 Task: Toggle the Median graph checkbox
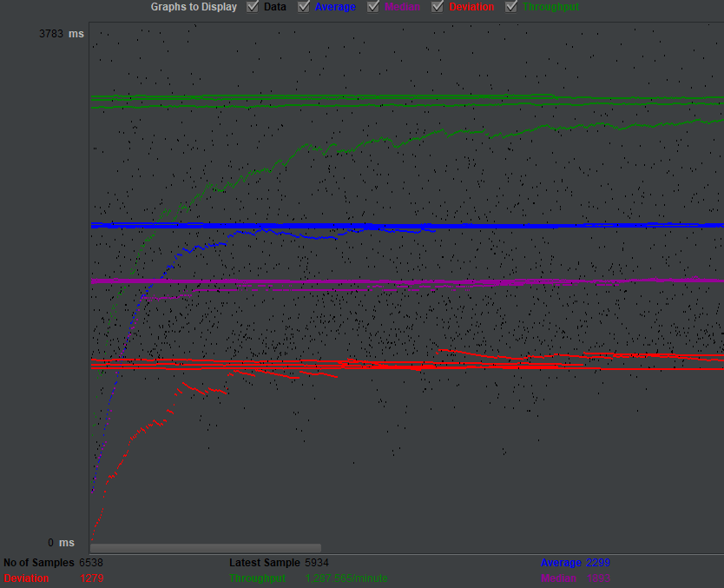(373, 7)
